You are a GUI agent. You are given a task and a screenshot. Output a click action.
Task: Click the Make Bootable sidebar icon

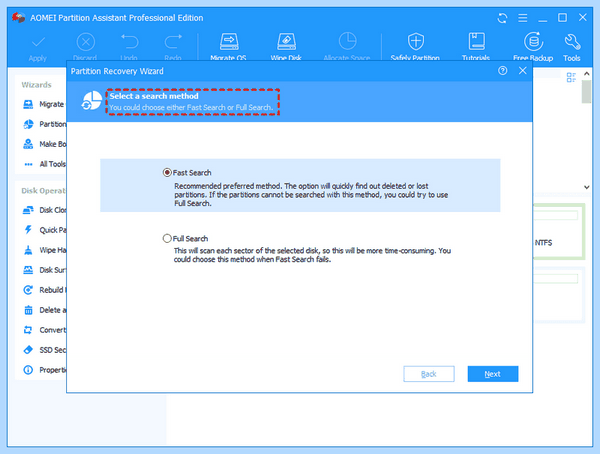click(x=28, y=144)
